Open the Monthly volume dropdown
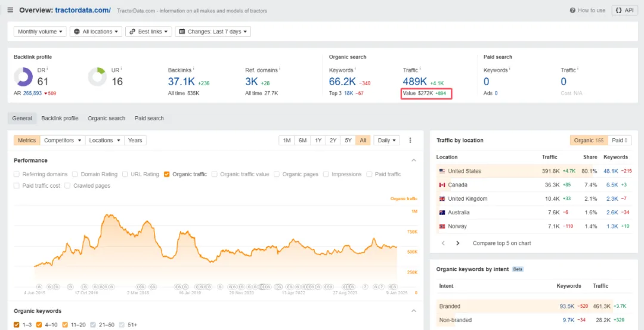 (40, 32)
